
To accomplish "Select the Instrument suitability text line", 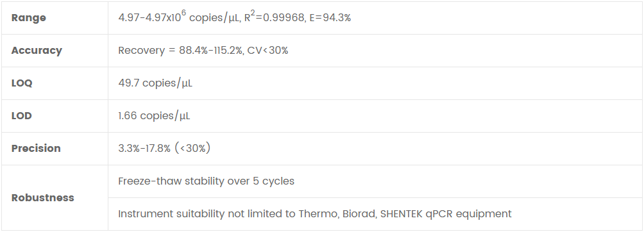I will tap(314, 214).
